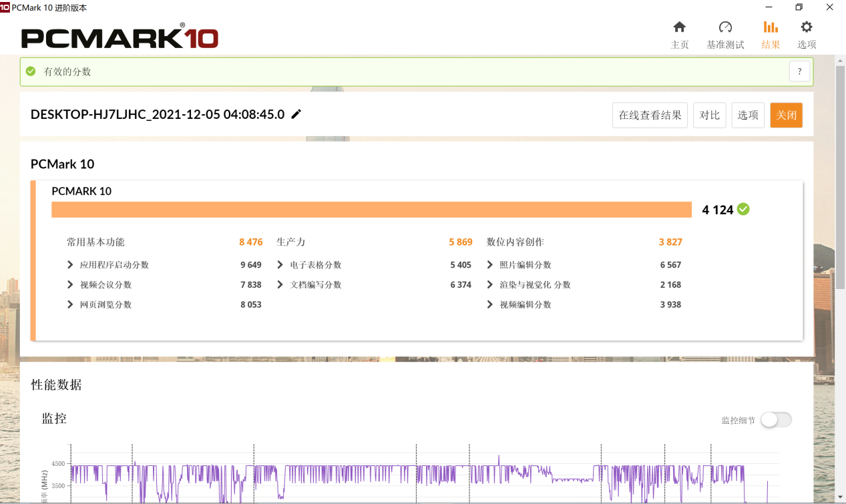Click the value 5 405
Viewport: 846px width, 504px height.
(x=461, y=265)
